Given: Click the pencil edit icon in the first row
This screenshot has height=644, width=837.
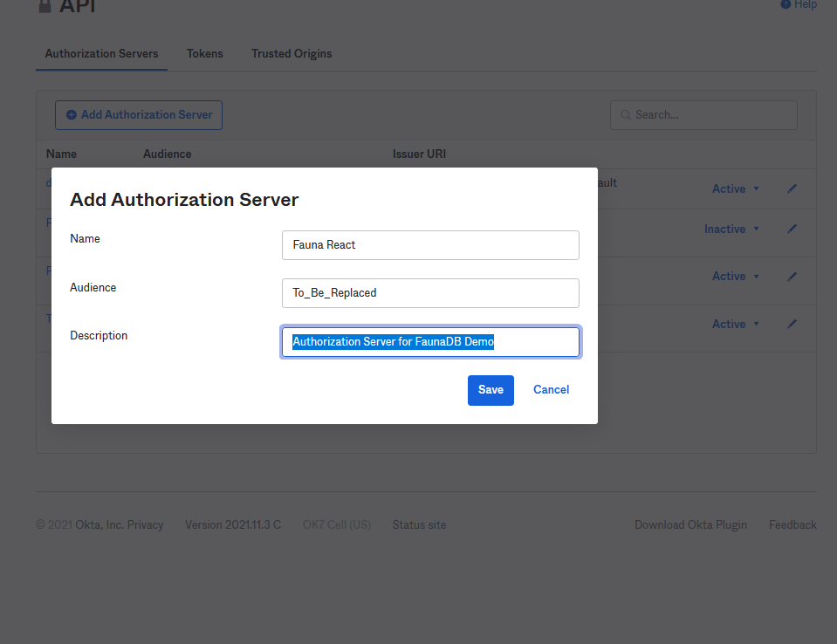Looking at the screenshot, I should tap(792, 188).
